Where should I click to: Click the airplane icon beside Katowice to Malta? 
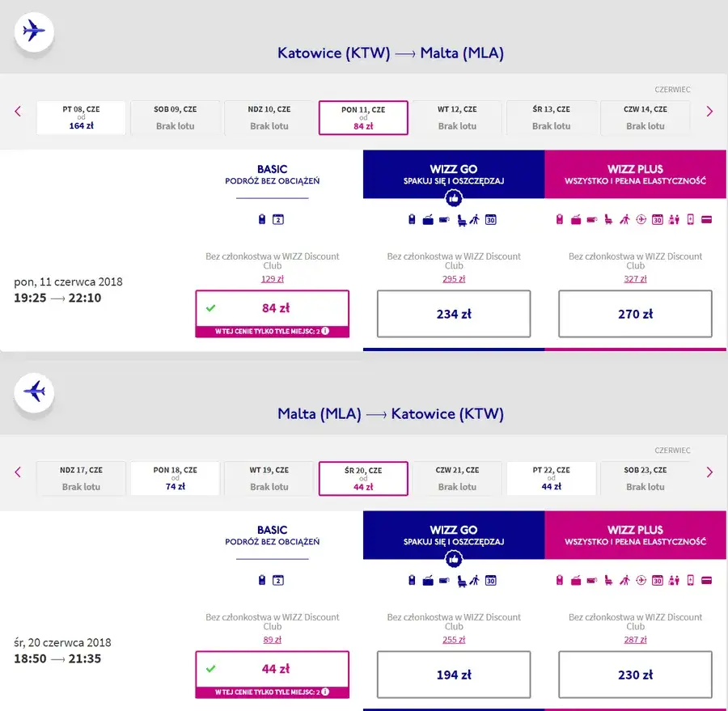point(34,32)
